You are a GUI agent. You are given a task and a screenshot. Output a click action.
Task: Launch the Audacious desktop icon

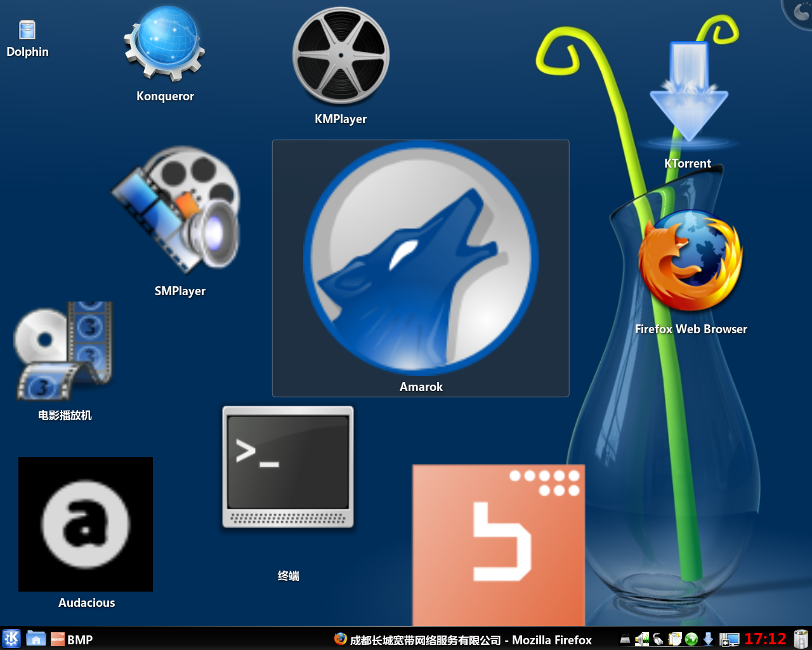(x=86, y=524)
